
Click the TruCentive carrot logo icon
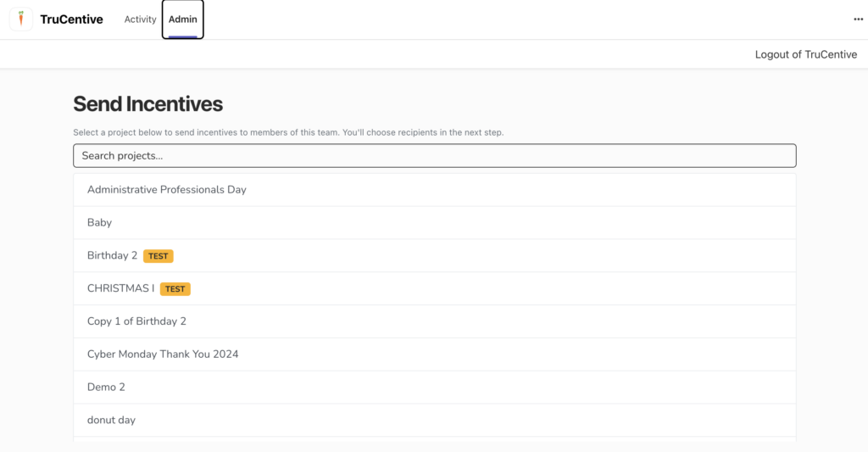pyautogui.click(x=21, y=19)
